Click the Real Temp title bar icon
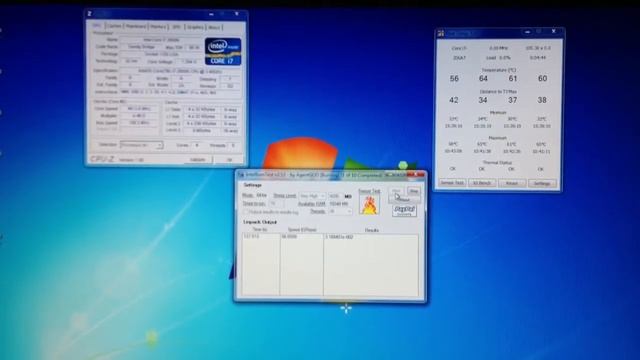Screen dimensions: 640x360 pyautogui.click(x=441, y=33)
